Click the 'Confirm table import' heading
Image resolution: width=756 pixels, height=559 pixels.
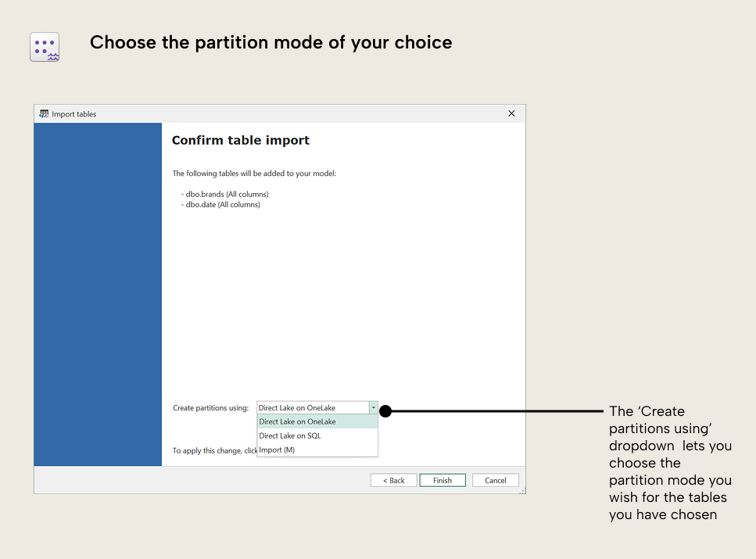(241, 140)
